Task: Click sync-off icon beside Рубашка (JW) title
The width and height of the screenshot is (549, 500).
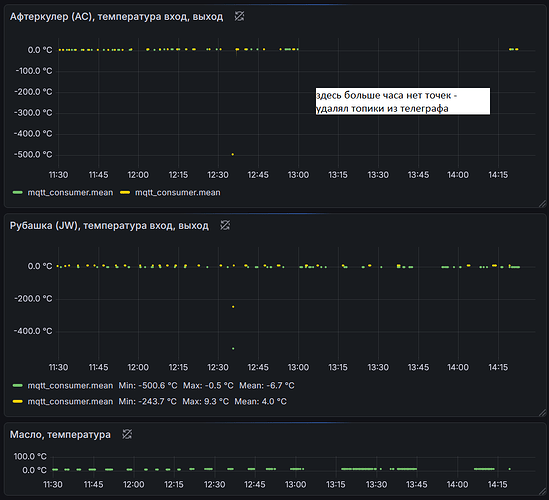Action: (x=225, y=225)
